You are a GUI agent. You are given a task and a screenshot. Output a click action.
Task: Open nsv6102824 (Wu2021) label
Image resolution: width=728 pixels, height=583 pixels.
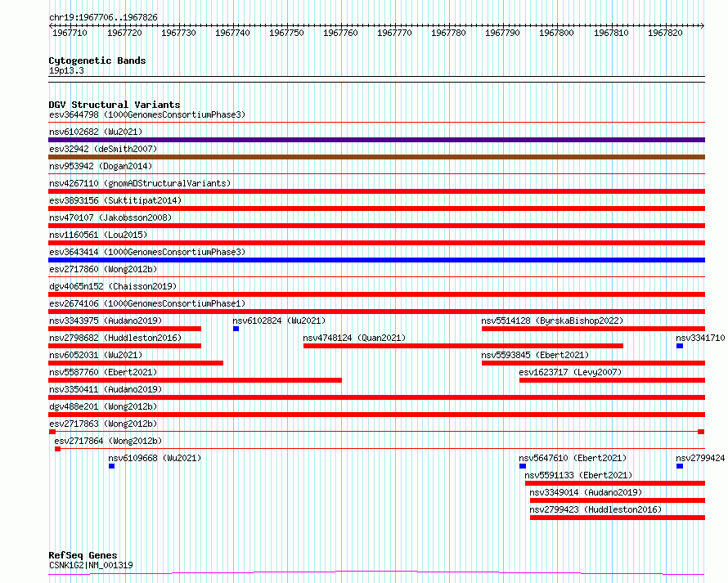click(x=279, y=321)
